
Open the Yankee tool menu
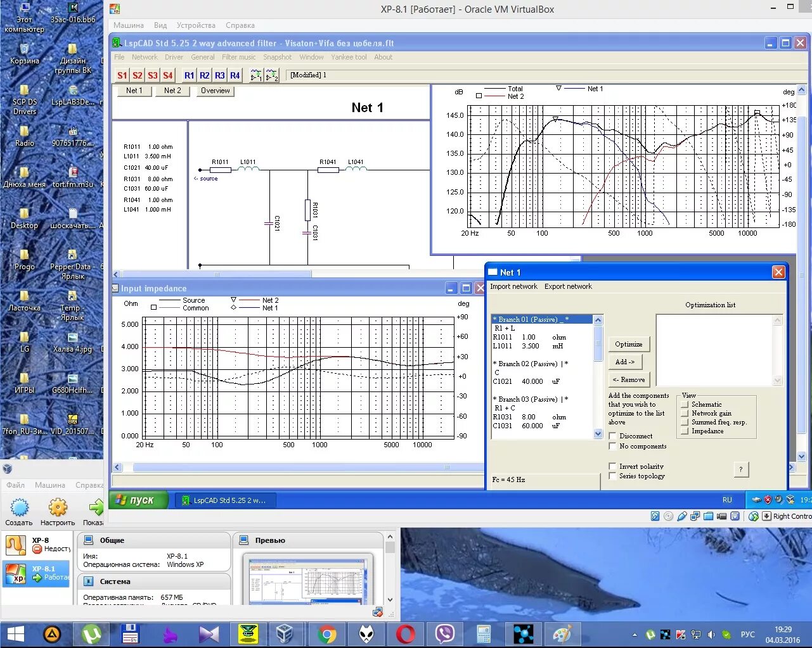click(349, 57)
